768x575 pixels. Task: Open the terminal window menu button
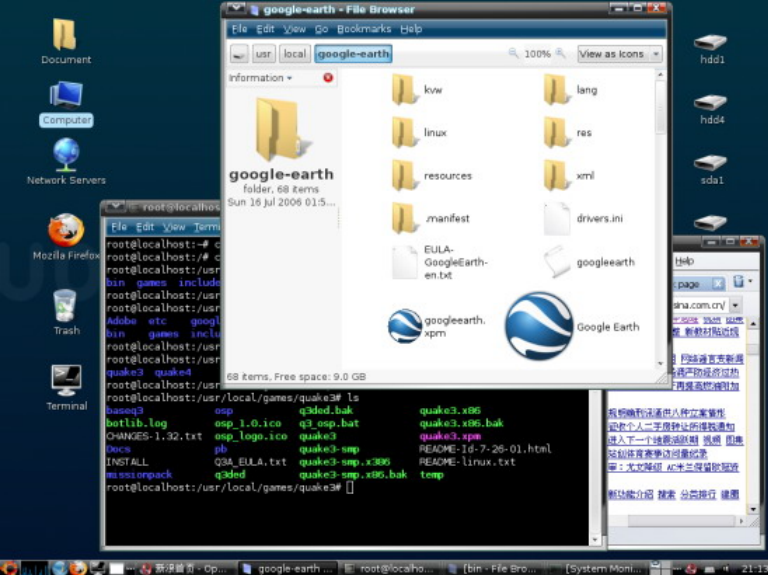(x=116, y=207)
